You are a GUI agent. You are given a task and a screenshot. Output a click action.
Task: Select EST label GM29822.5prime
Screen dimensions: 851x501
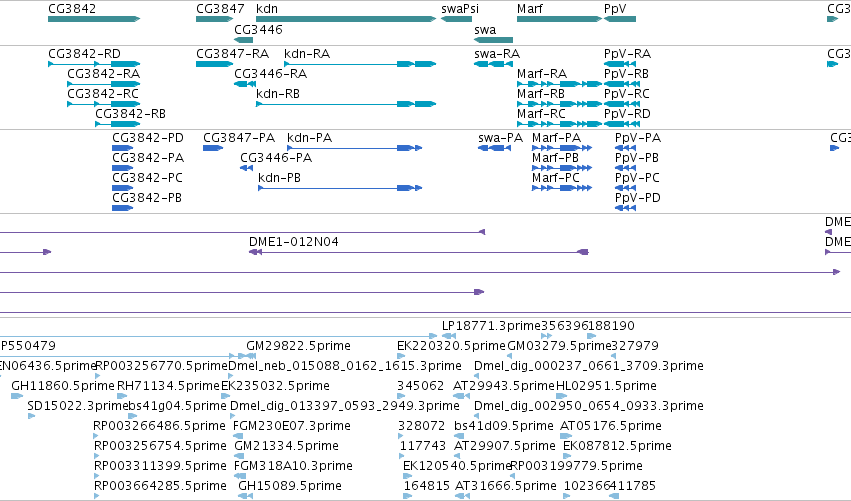pos(299,346)
